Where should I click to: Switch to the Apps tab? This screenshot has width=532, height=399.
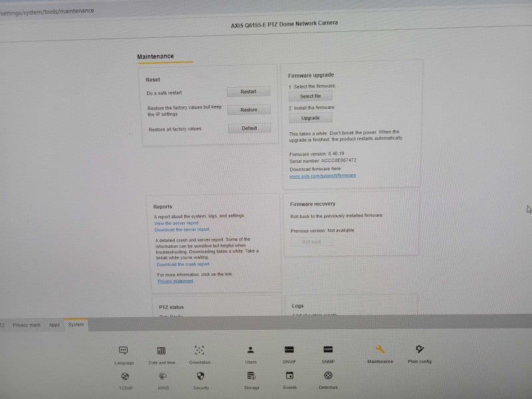point(55,325)
